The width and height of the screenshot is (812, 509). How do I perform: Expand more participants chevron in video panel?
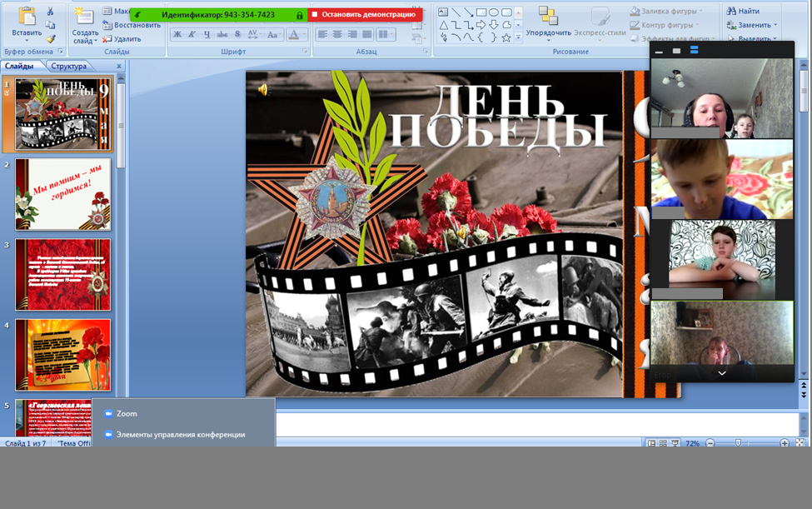point(722,373)
